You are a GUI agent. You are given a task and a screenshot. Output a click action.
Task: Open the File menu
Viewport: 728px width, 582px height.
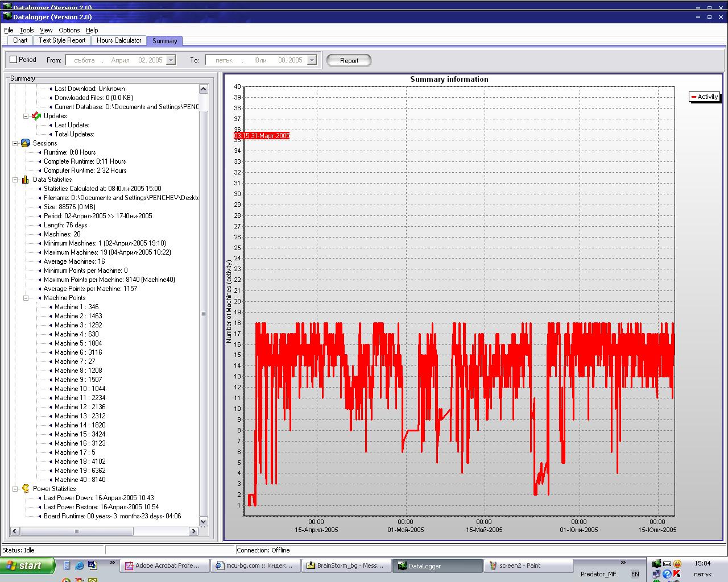[9, 30]
